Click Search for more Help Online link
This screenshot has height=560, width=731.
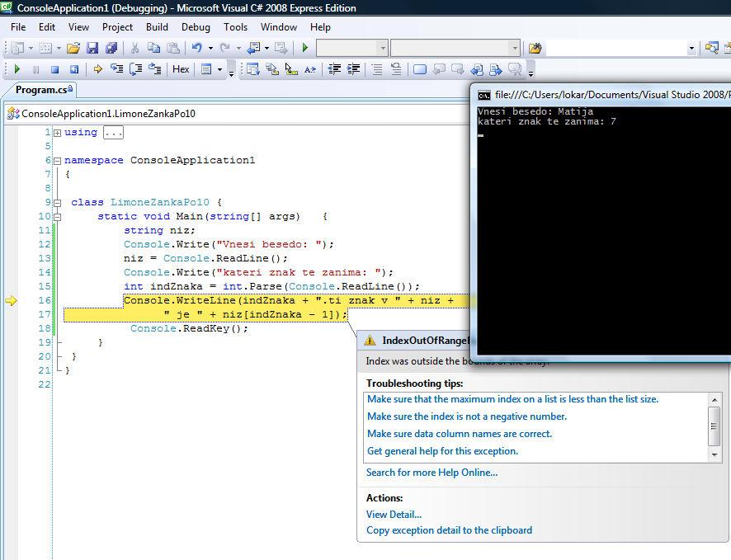coord(432,473)
